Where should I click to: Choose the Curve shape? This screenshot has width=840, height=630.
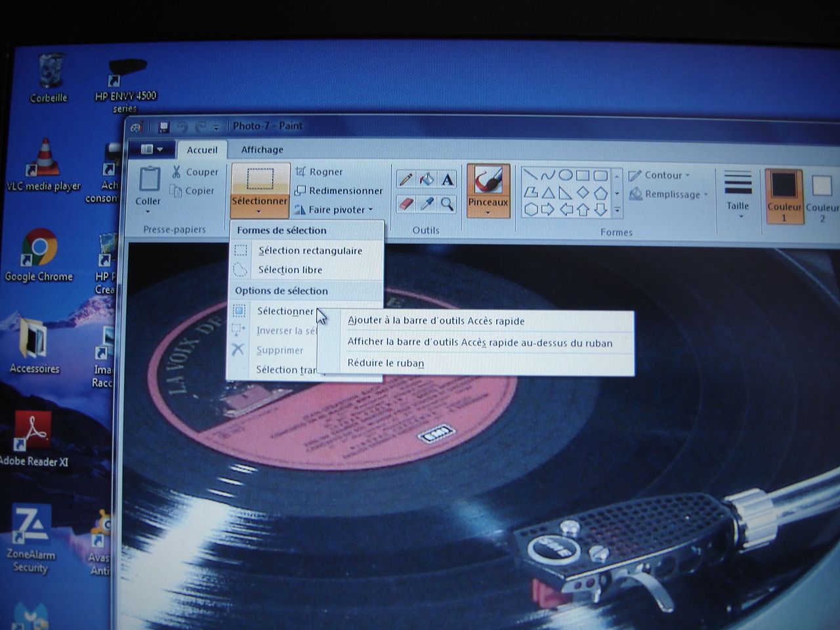(x=548, y=175)
